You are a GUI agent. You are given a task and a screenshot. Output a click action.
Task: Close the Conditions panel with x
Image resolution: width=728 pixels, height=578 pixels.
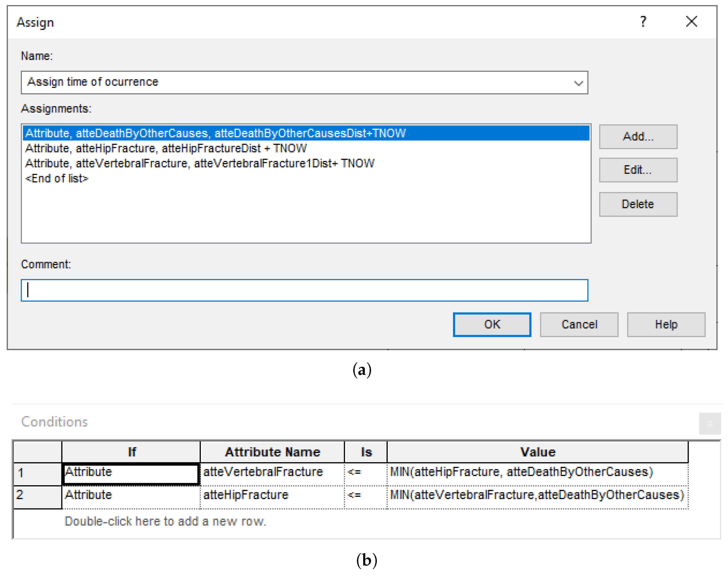pyautogui.click(x=710, y=423)
